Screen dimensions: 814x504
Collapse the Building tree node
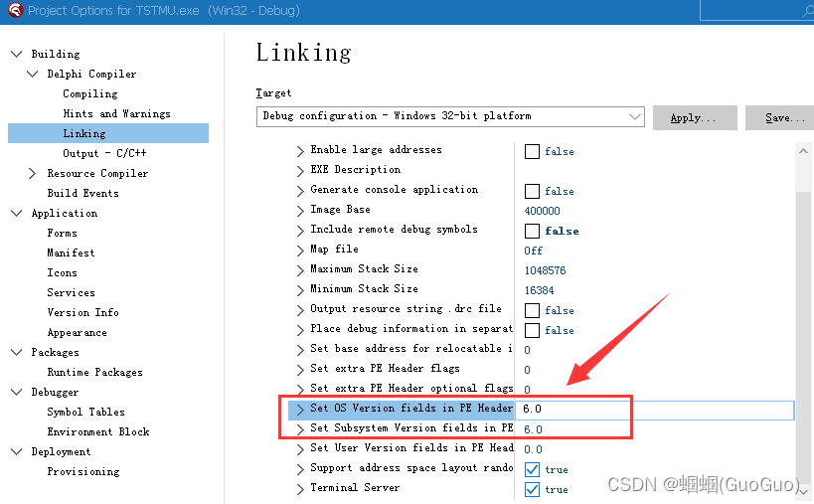(x=17, y=54)
